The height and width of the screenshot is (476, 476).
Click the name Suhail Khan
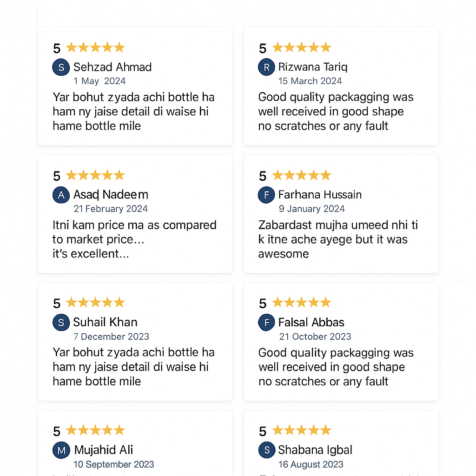coord(105,322)
